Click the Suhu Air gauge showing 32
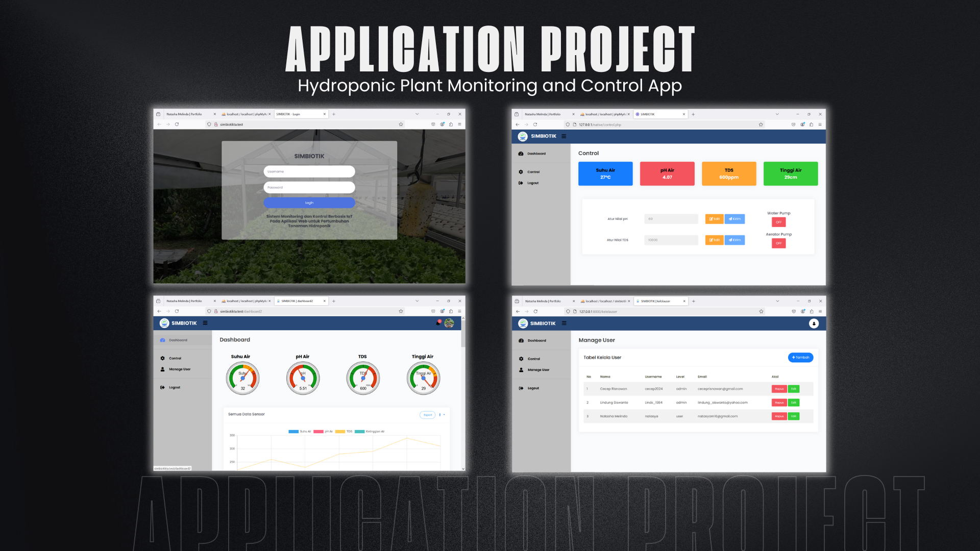 pyautogui.click(x=243, y=378)
